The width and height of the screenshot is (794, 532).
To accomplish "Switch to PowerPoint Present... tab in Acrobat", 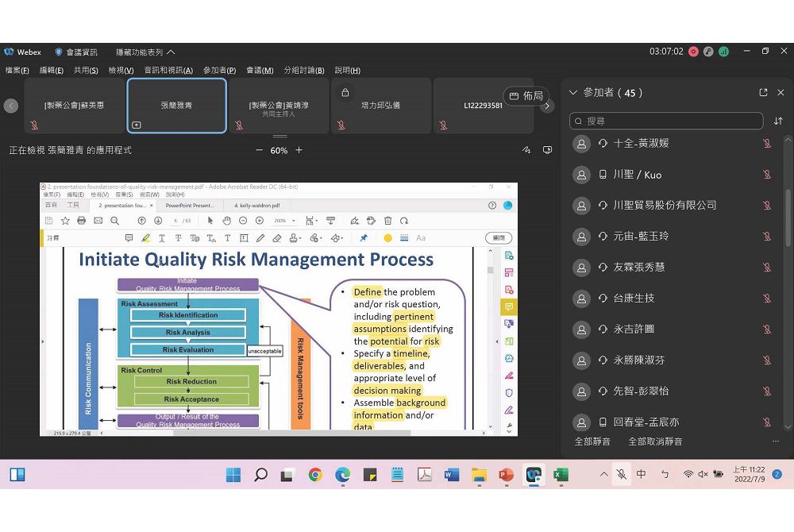I will point(190,206).
